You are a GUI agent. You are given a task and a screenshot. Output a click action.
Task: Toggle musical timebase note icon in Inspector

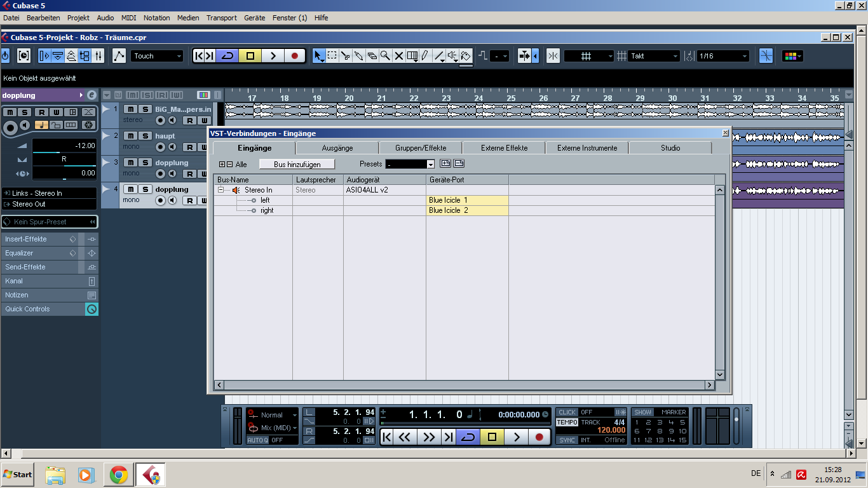[41, 125]
